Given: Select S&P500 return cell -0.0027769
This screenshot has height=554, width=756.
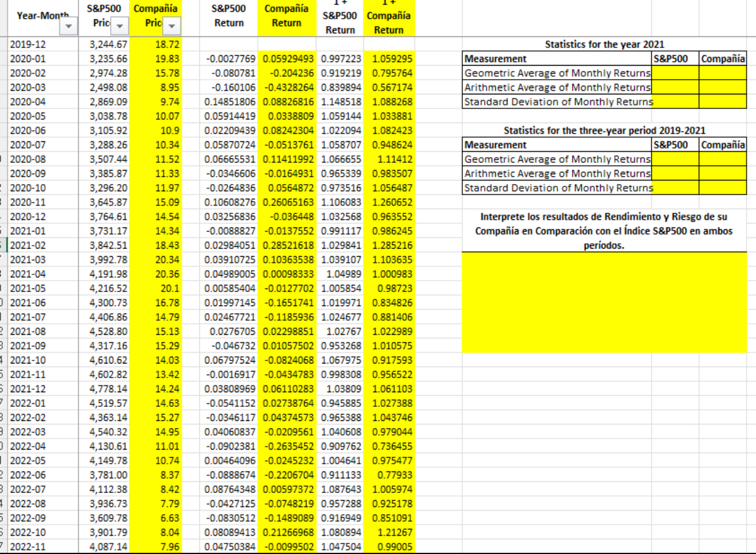Looking at the screenshot, I should (x=229, y=59).
